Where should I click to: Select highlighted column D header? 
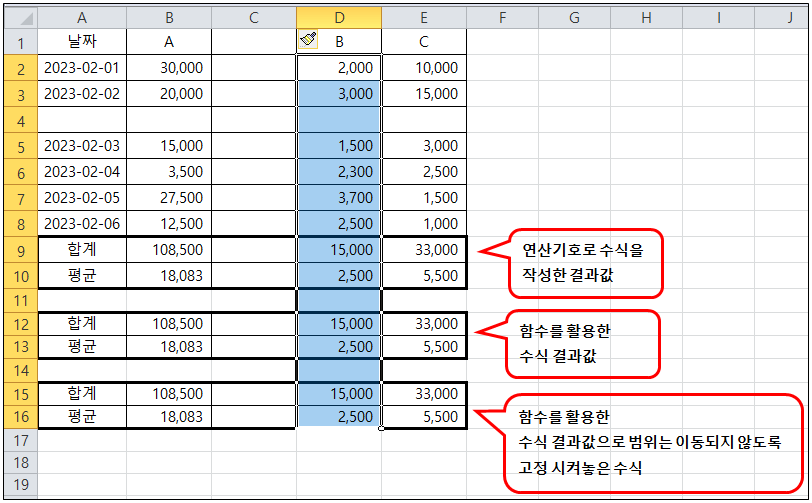click(x=339, y=18)
